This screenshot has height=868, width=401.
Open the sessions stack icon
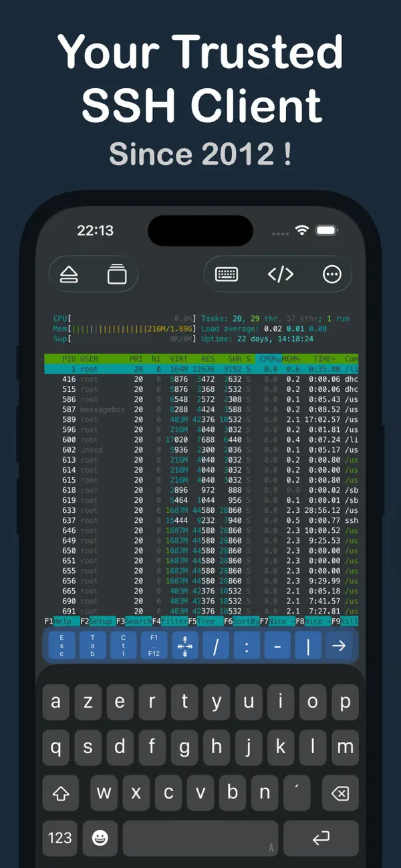click(117, 274)
